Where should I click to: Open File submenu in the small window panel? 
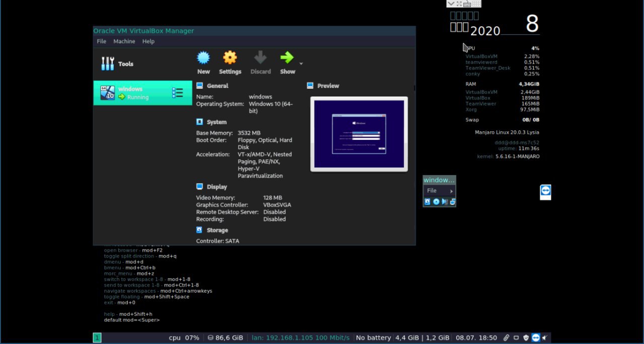[439, 191]
